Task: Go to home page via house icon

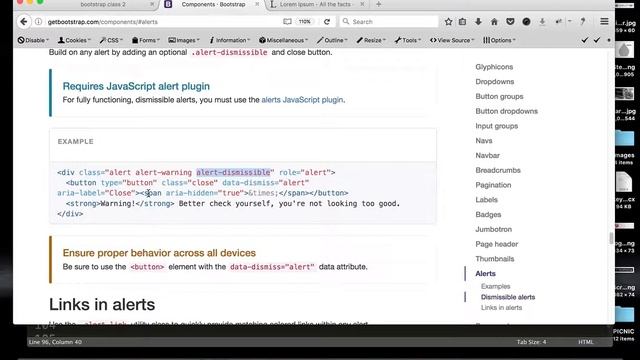Action: coord(494,22)
